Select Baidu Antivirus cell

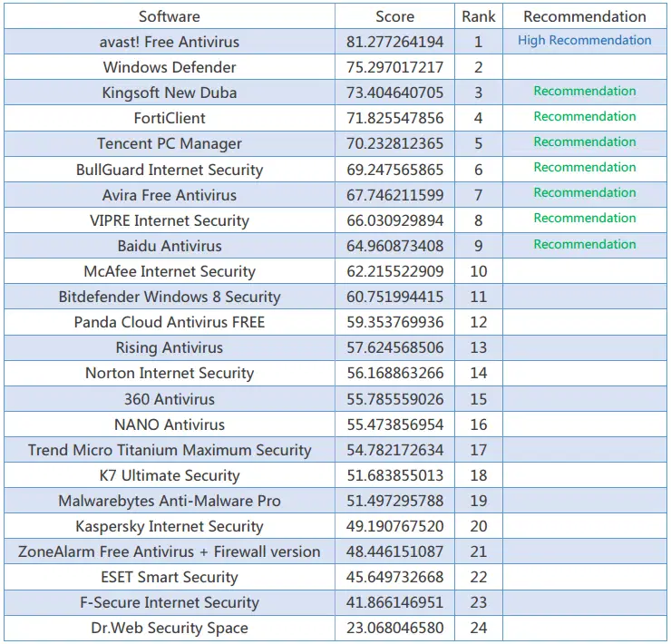click(170, 246)
